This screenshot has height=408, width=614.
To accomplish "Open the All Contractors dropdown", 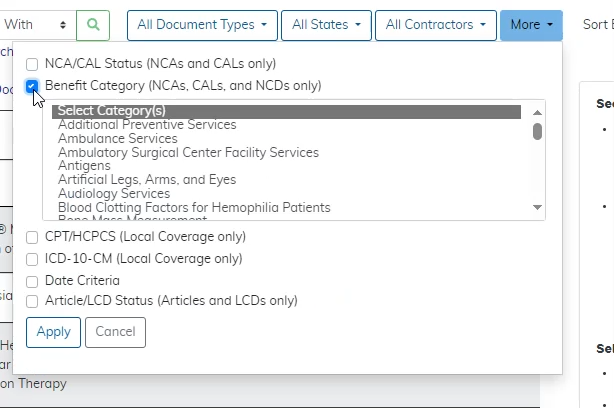I will 435,25.
